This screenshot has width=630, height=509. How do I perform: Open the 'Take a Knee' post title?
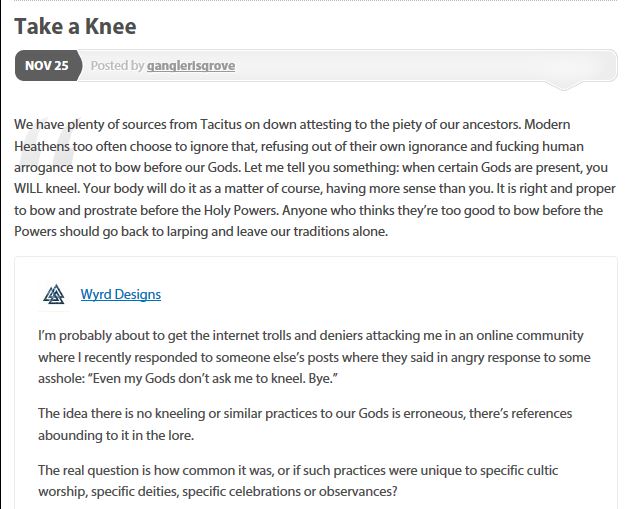click(75, 25)
